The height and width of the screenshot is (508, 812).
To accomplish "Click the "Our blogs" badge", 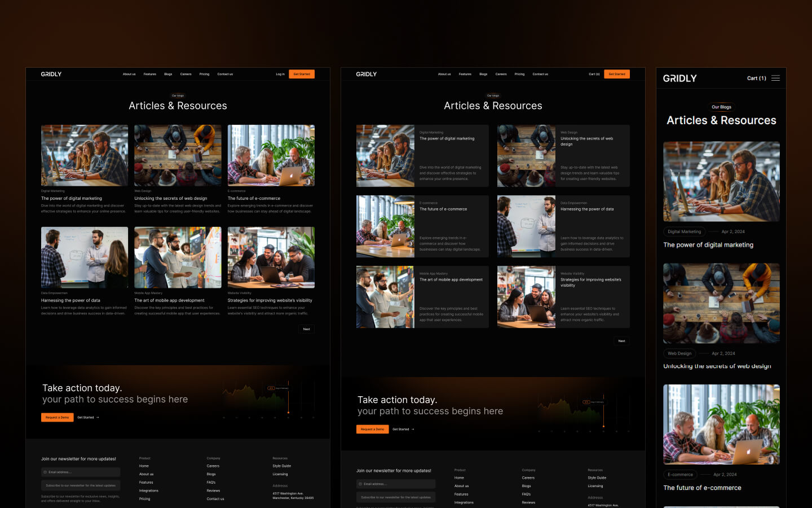I will click(178, 95).
